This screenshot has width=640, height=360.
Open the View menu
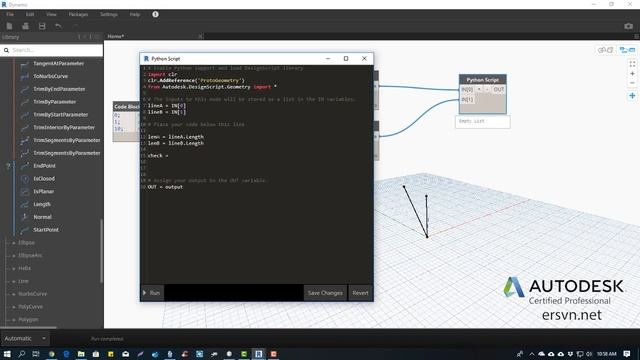(51, 14)
